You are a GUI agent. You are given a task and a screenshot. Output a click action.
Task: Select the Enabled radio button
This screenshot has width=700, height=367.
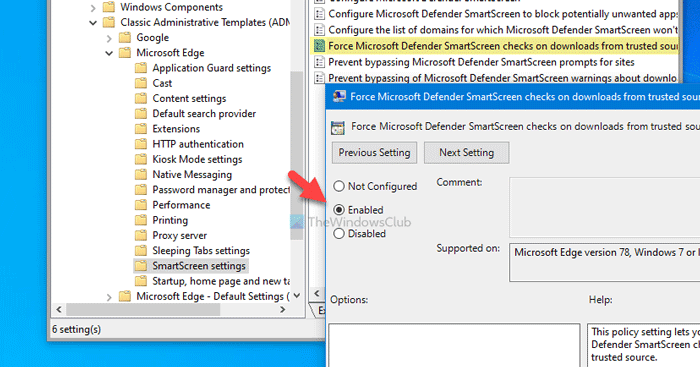tap(339, 210)
